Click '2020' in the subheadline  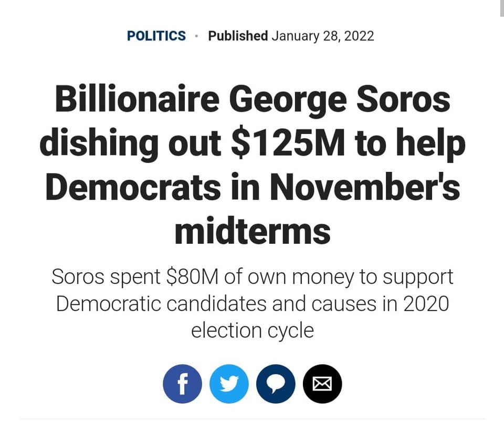tap(426, 304)
